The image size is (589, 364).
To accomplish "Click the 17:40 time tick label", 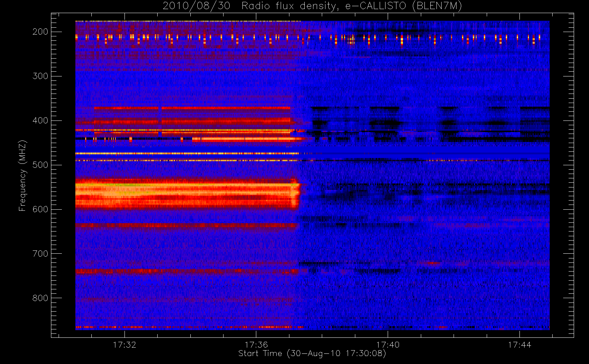I will click(388, 345).
